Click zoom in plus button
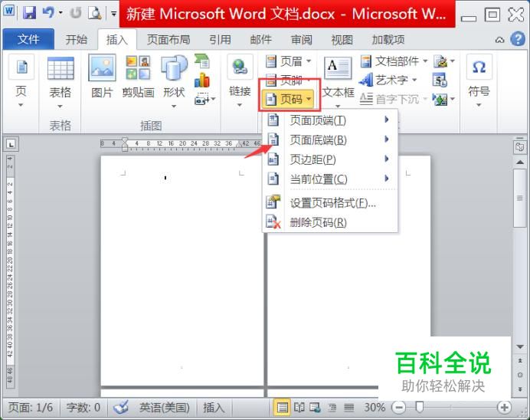This screenshot has height=420, width=530. pos(504,408)
